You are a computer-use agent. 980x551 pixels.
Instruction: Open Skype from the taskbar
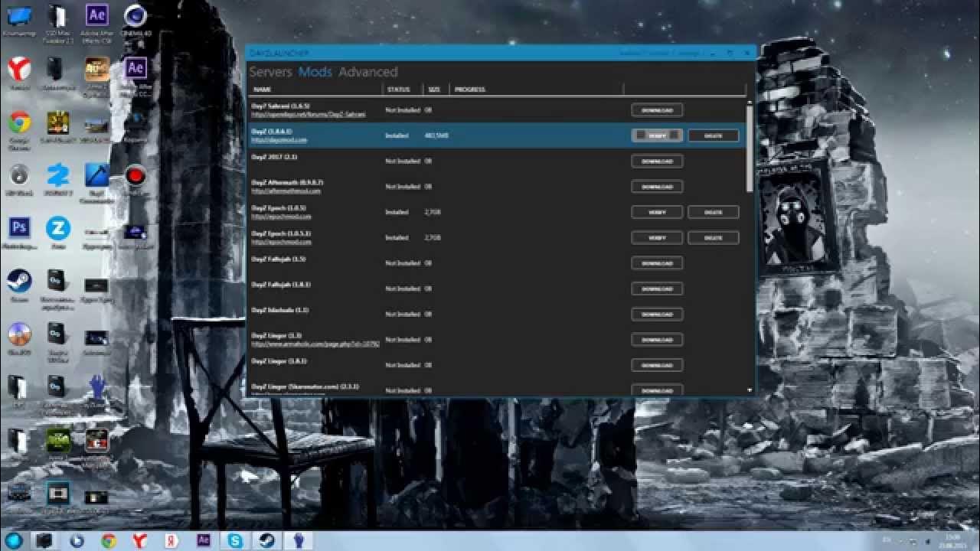[x=235, y=540]
